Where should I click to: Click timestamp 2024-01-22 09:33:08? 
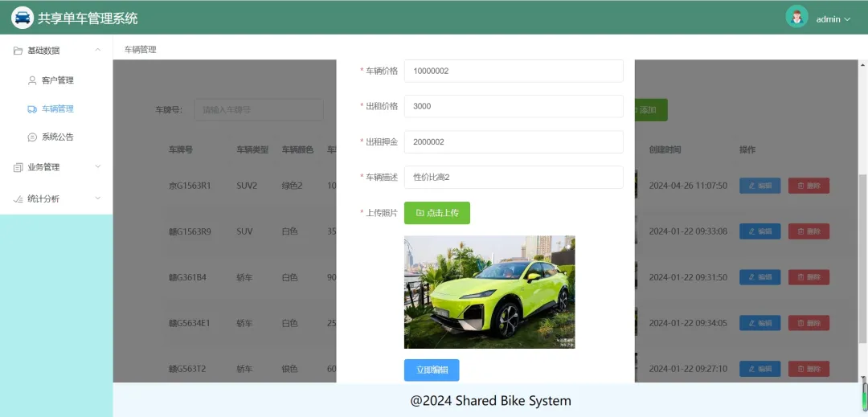[x=688, y=231]
